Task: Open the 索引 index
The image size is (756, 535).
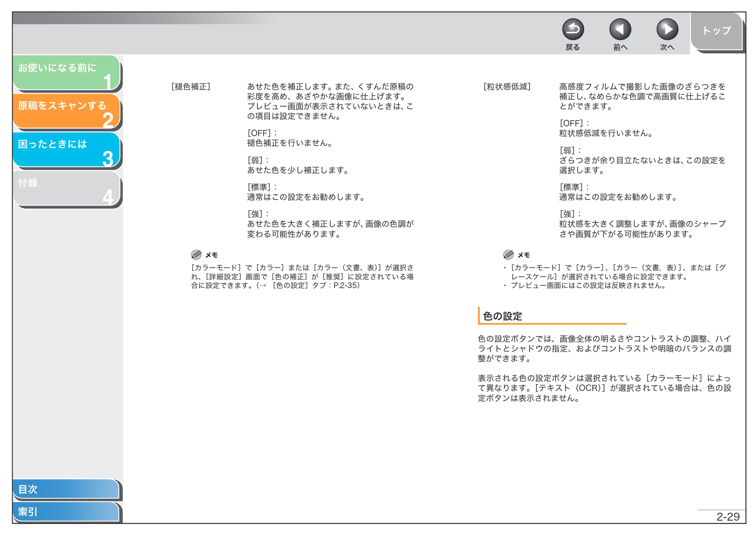Action: click(66, 512)
